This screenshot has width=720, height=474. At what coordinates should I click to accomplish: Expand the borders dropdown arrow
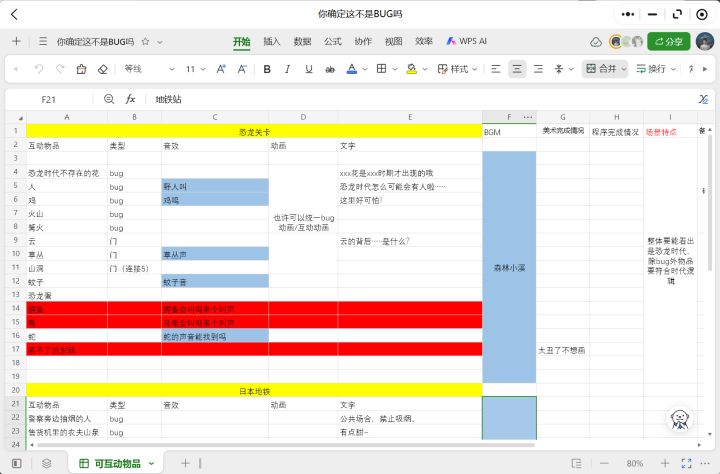[394, 69]
